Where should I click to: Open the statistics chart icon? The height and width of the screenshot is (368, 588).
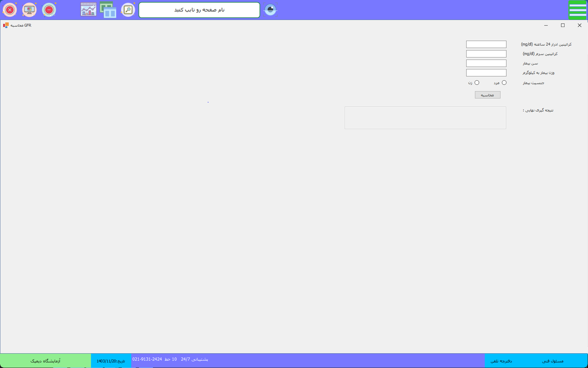(x=88, y=10)
